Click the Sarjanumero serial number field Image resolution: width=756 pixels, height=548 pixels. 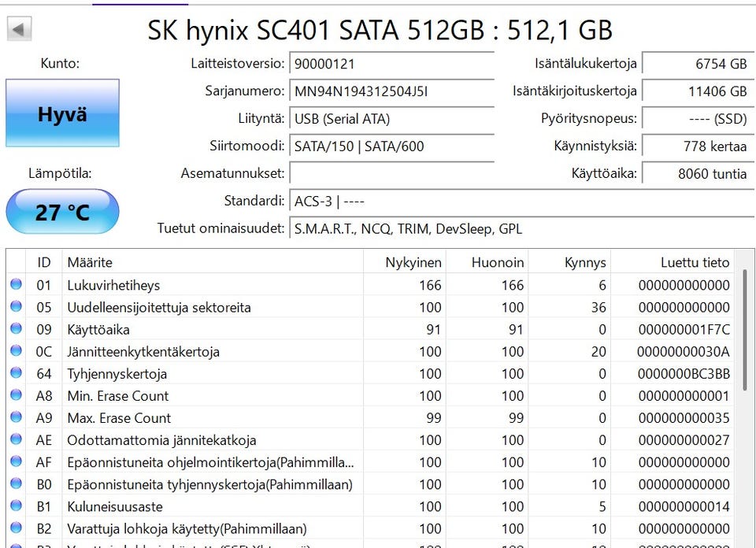pos(391,91)
